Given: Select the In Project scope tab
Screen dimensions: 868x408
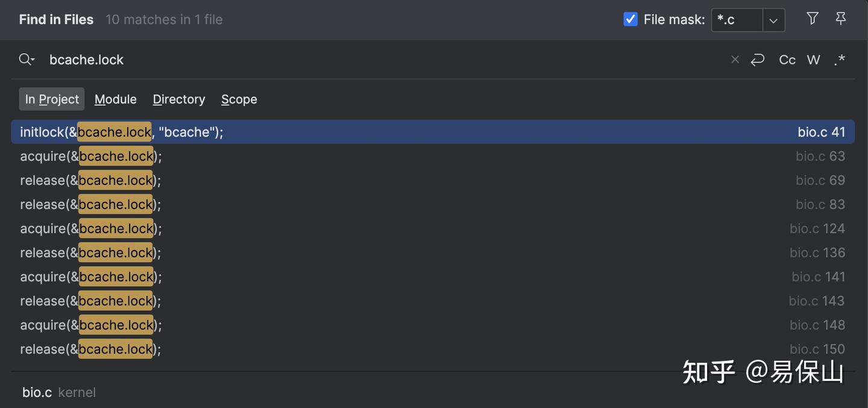Looking at the screenshot, I should tap(52, 99).
